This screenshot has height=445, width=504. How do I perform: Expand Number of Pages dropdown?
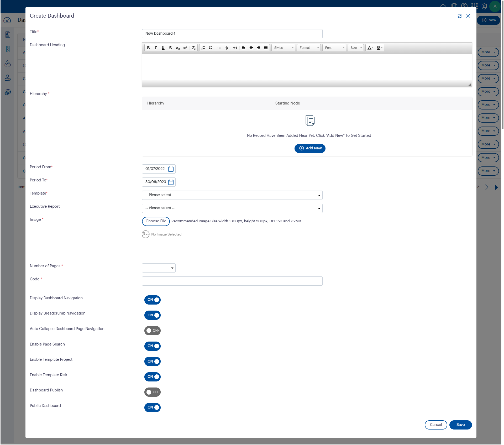(159, 268)
